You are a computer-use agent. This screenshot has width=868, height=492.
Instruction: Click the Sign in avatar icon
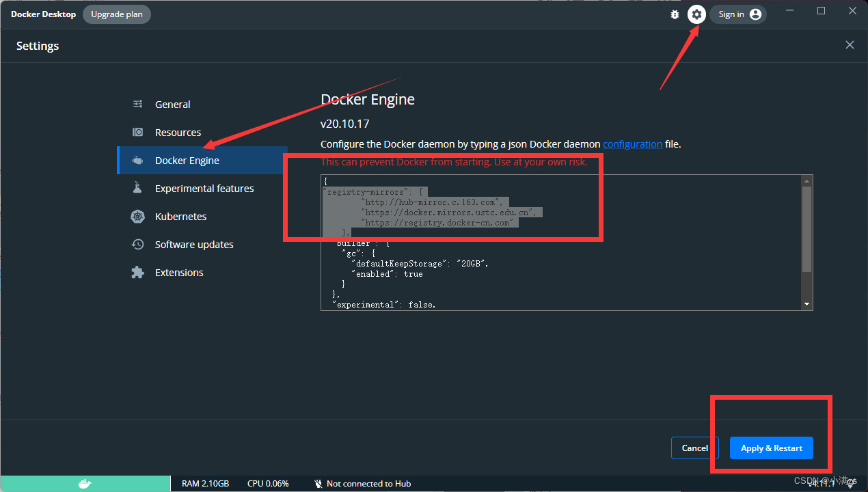coord(755,14)
